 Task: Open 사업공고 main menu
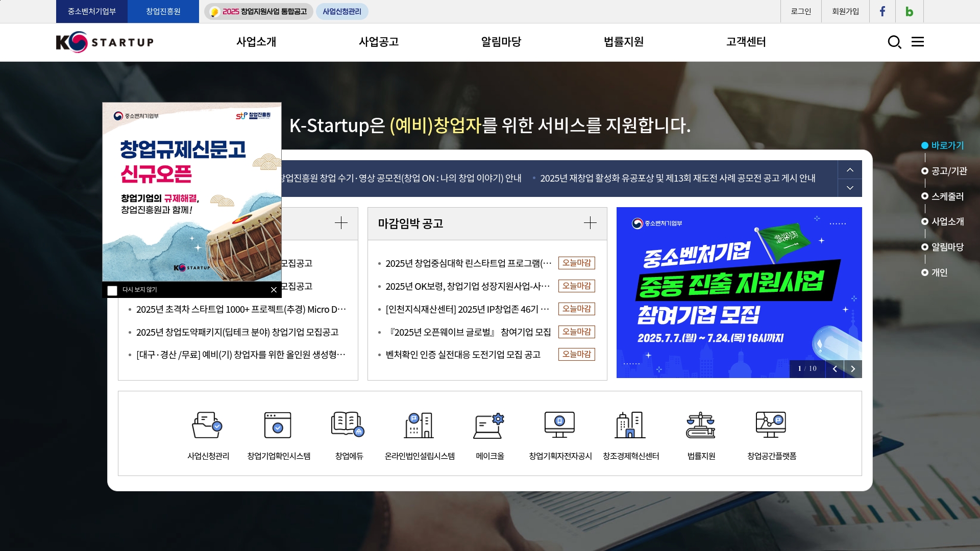pos(379,42)
